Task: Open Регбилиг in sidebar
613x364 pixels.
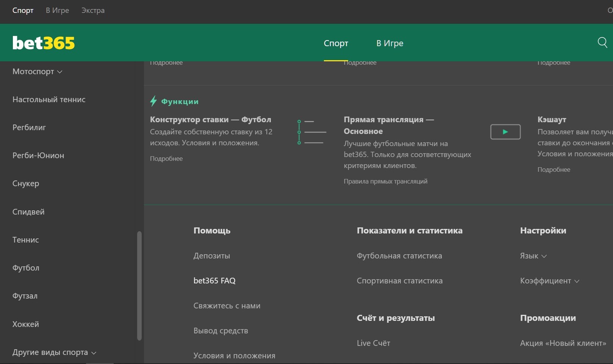Action: click(x=29, y=128)
